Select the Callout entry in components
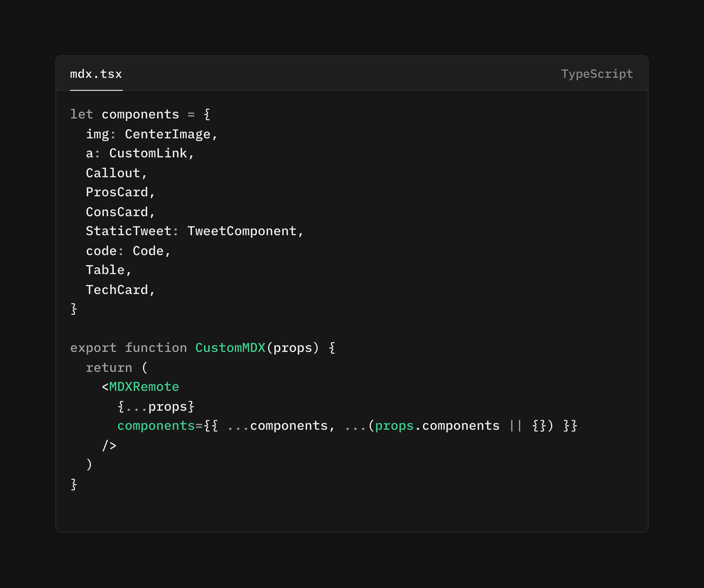Screen dimensions: 704x588 click(112, 173)
